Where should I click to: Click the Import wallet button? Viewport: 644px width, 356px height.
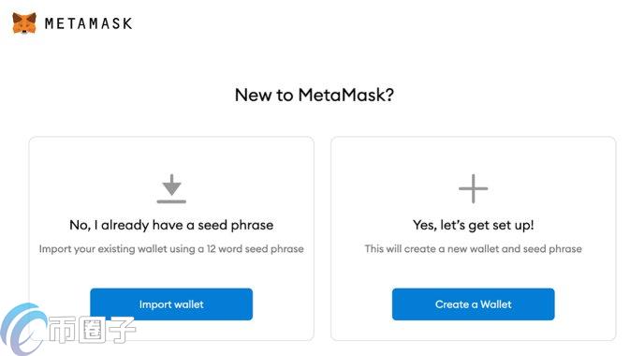point(171,304)
